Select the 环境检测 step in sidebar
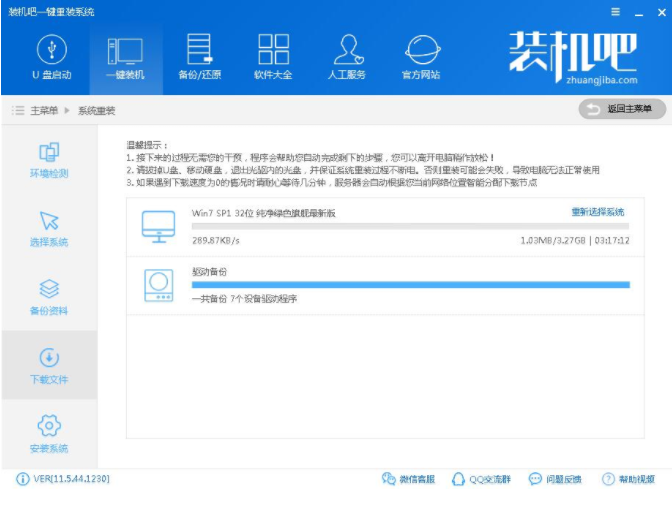The width and height of the screenshot is (672, 509). point(49,160)
